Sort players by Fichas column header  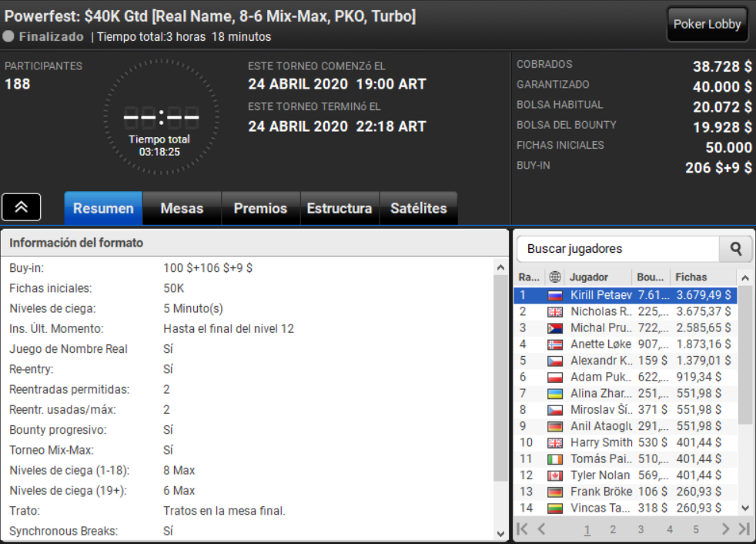[x=691, y=277]
